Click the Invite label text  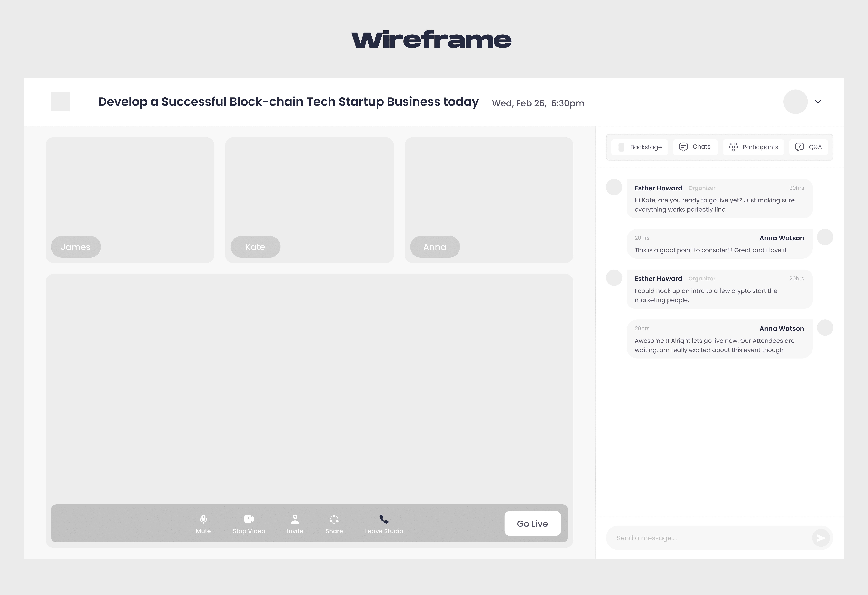pos(295,531)
